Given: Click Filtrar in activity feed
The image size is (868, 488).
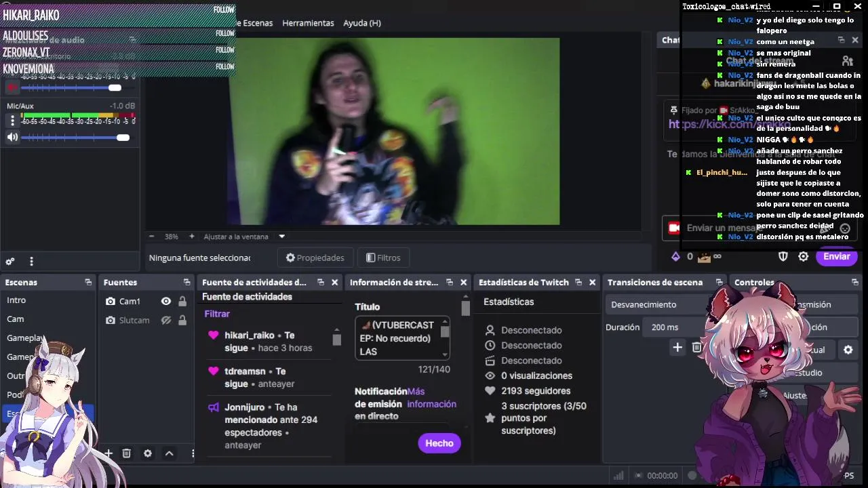Looking at the screenshot, I should click(x=217, y=314).
